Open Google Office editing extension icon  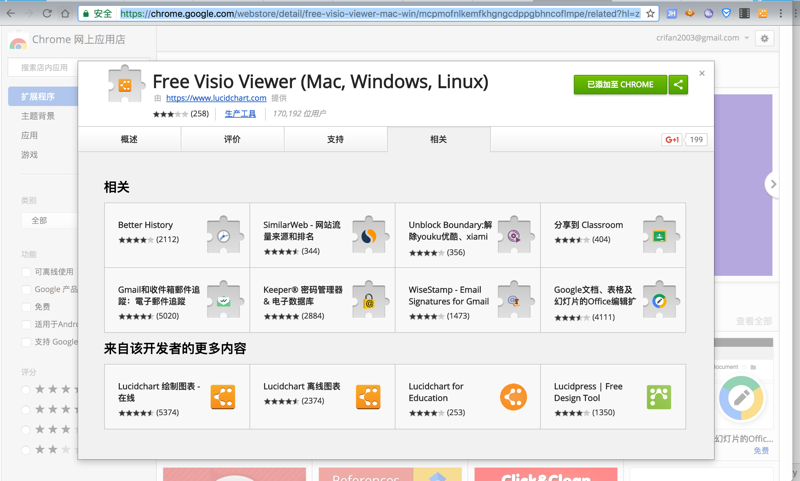tap(660, 300)
